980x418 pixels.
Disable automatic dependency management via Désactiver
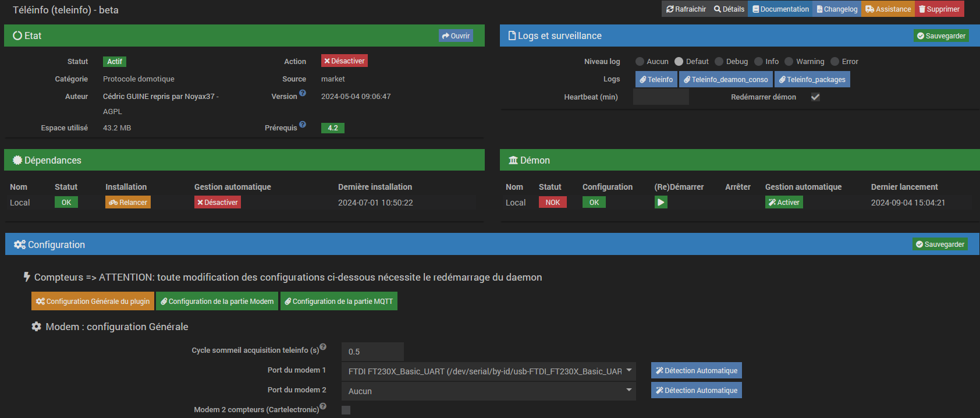tap(218, 202)
